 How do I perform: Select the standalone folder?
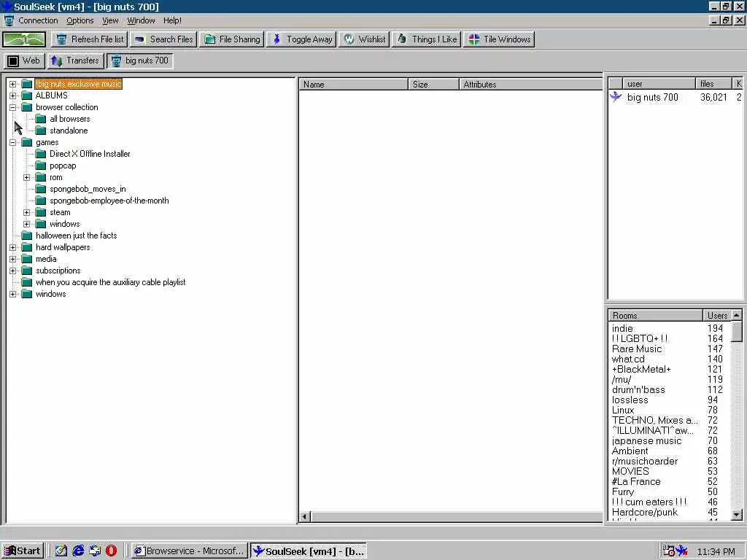click(x=69, y=131)
